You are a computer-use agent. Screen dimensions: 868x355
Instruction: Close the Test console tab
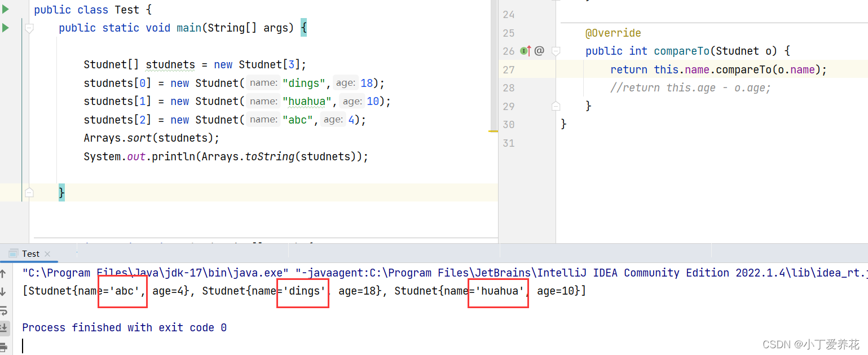click(x=47, y=254)
